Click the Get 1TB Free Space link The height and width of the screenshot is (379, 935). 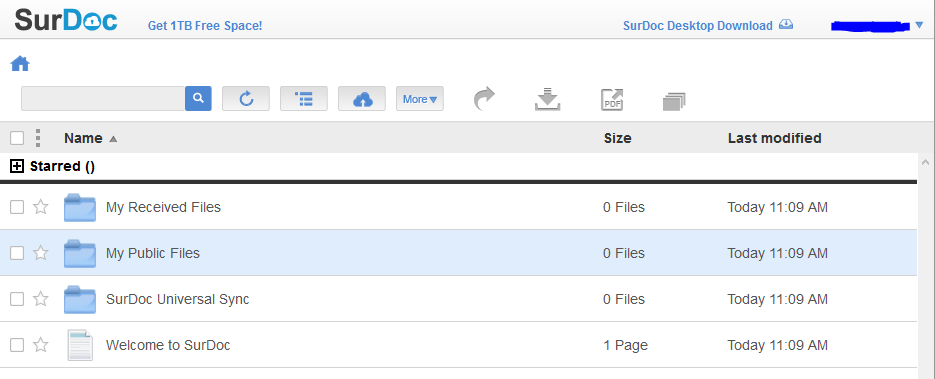[205, 26]
